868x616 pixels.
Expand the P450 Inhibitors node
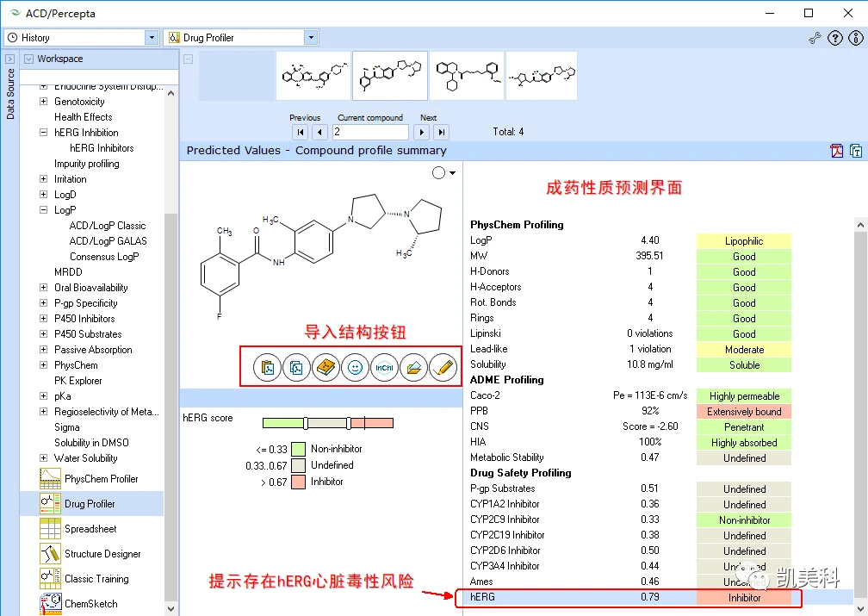[43, 319]
